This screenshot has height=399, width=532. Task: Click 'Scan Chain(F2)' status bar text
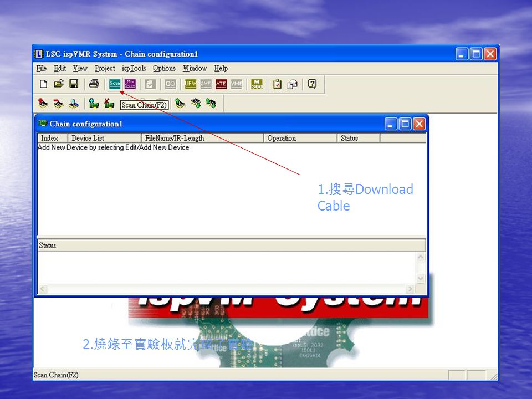tap(56, 375)
